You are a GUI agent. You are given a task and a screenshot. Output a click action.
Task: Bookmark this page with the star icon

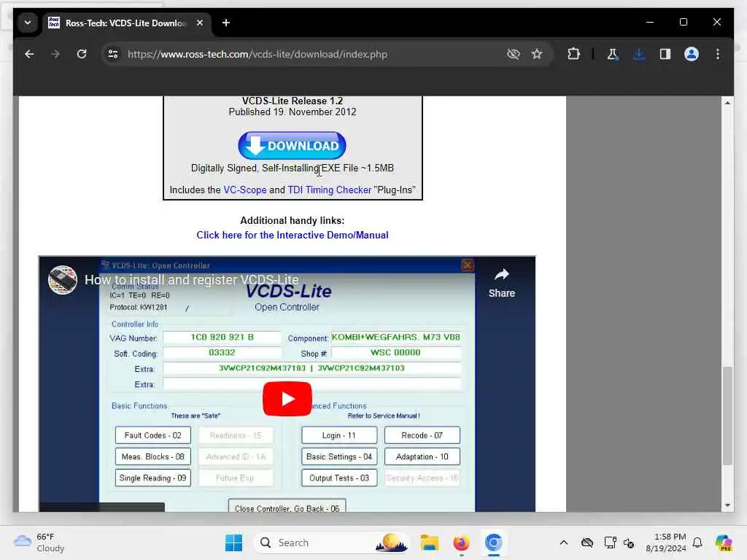[x=537, y=54]
